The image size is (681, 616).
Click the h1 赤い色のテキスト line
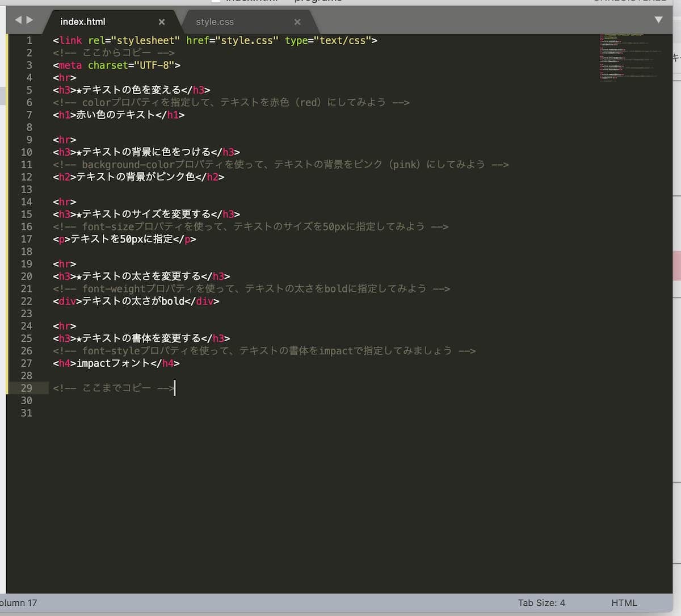119,115
